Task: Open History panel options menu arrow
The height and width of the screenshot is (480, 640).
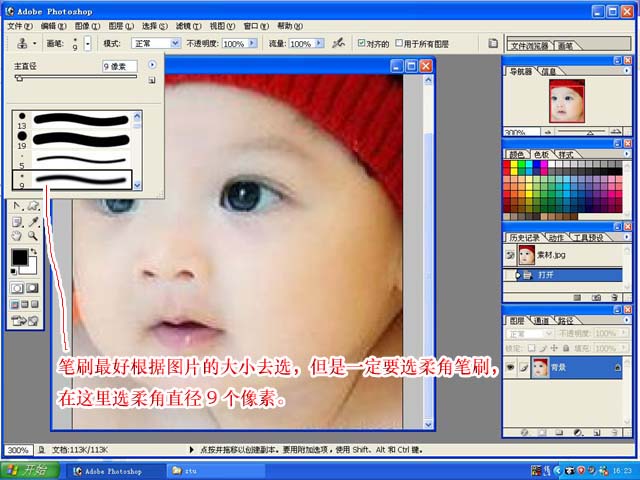Action: click(627, 237)
